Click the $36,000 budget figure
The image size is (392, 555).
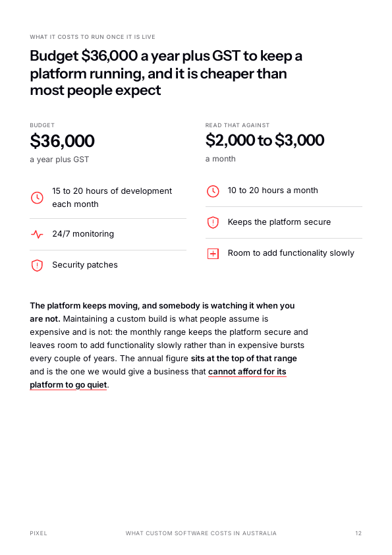tap(63, 141)
